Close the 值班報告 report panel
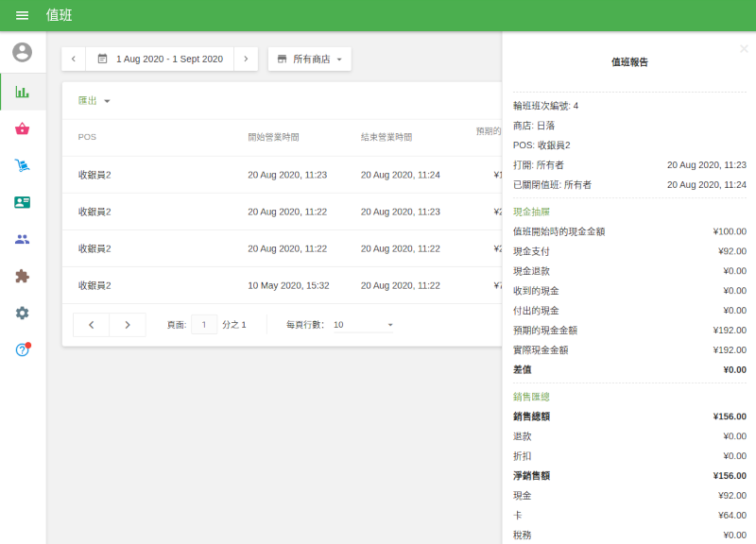This screenshot has height=544, width=756. pos(743,48)
